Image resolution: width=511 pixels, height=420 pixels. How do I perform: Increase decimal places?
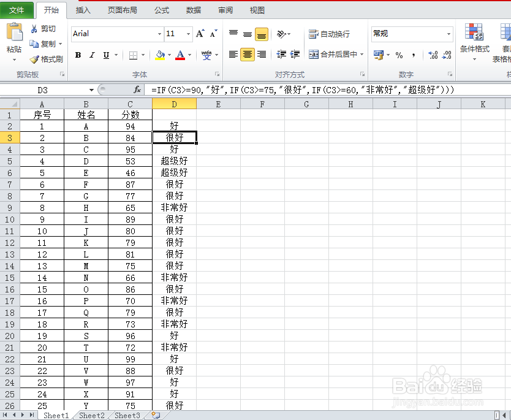433,55
